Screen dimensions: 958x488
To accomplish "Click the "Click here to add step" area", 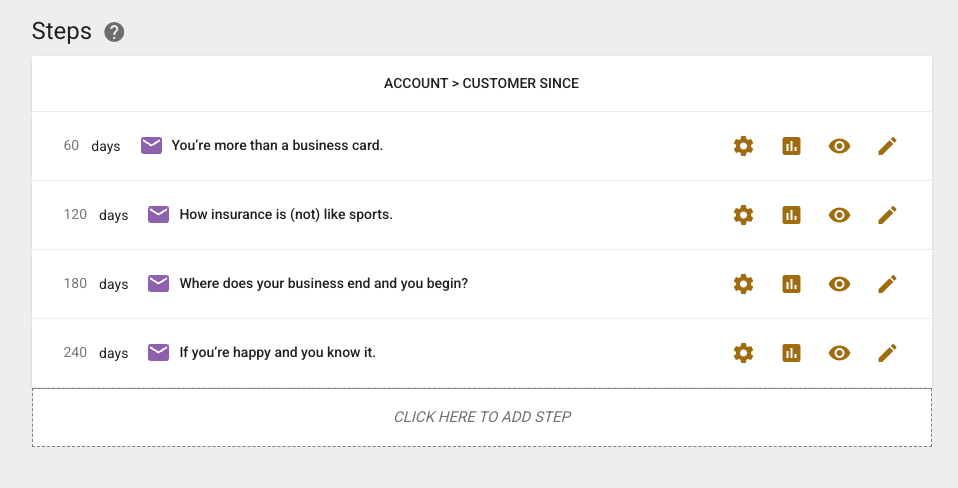I will (x=482, y=417).
